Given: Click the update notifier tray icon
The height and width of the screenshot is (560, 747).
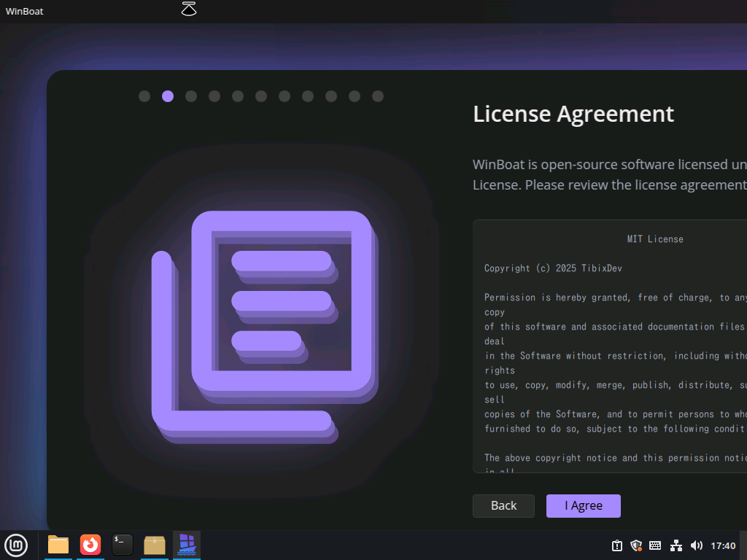Looking at the screenshot, I should (617, 545).
